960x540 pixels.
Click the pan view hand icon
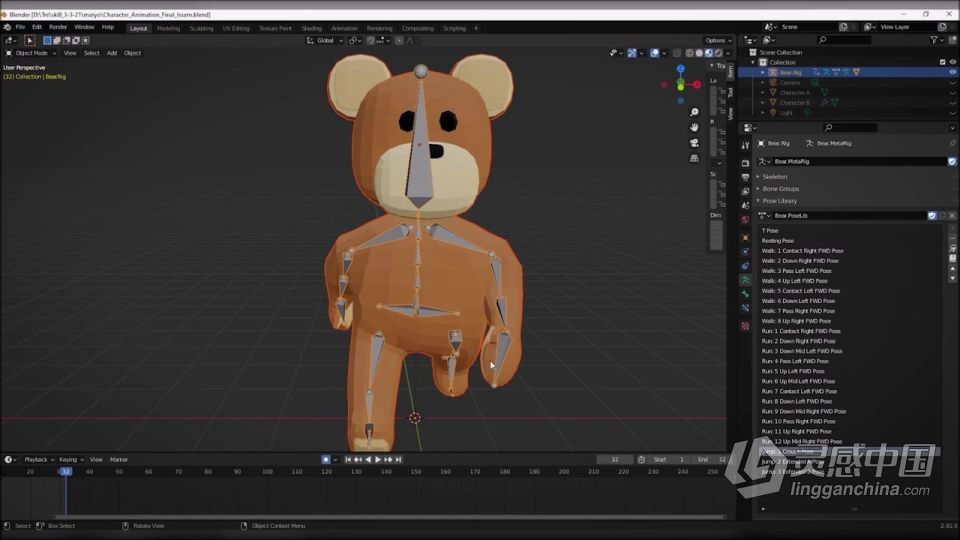click(x=694, y=127)
